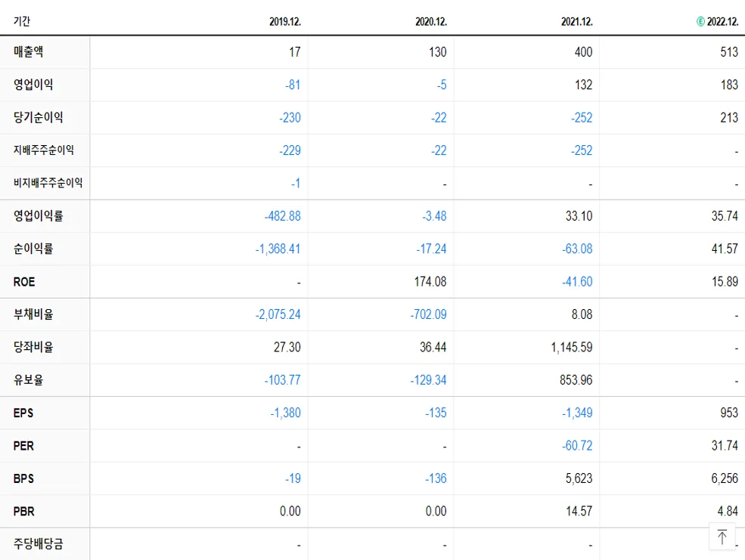Viewport: 745px width, 560px height.
Task: Select the 2019.12. column header
Action: 285,22
